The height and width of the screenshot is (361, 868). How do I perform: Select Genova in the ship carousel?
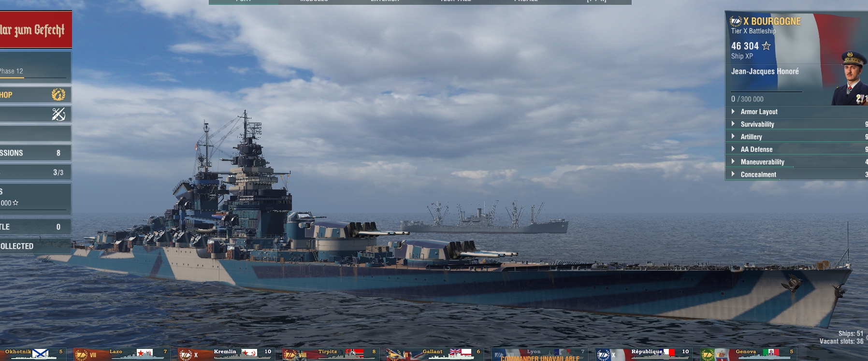pos(748,354)
